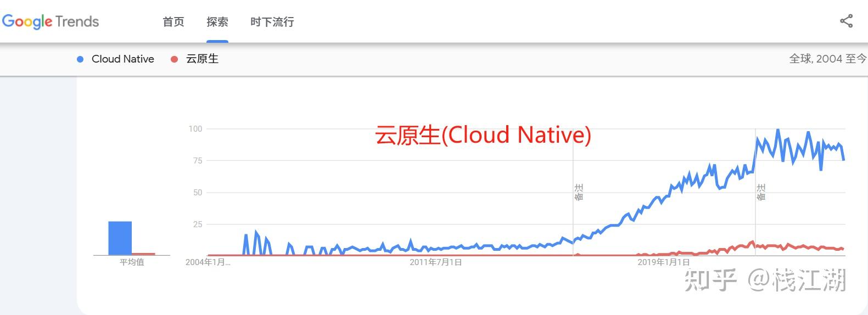Click the second 备注 note marker near 2022
Image resolution: width=868 pixels, height=315 pixels.
(761, 192)
